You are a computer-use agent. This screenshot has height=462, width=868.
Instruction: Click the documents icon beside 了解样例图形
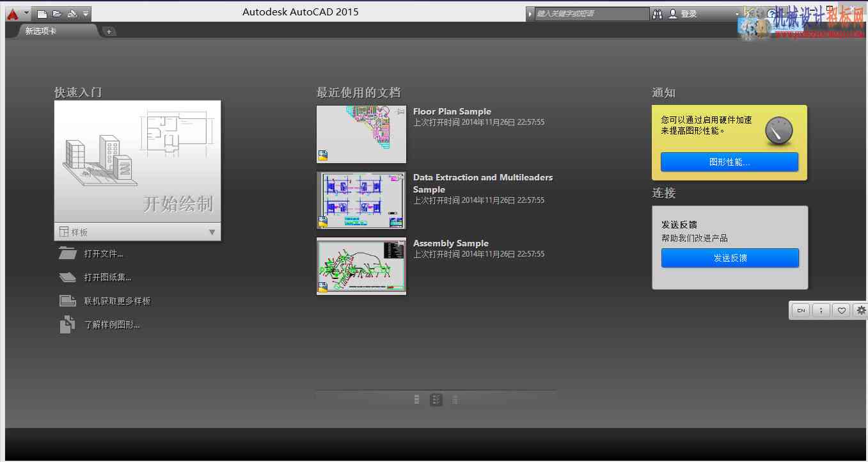67,325
